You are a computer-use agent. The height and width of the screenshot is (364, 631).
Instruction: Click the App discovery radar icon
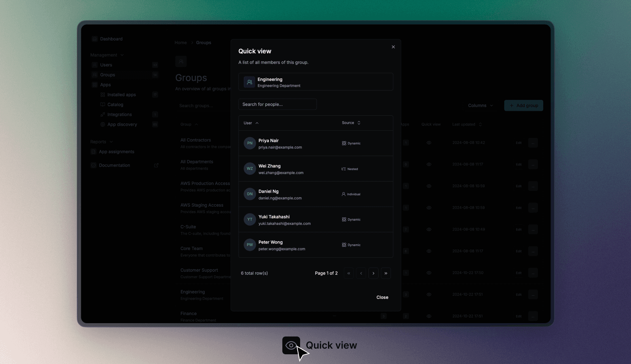tap(103, 125)
